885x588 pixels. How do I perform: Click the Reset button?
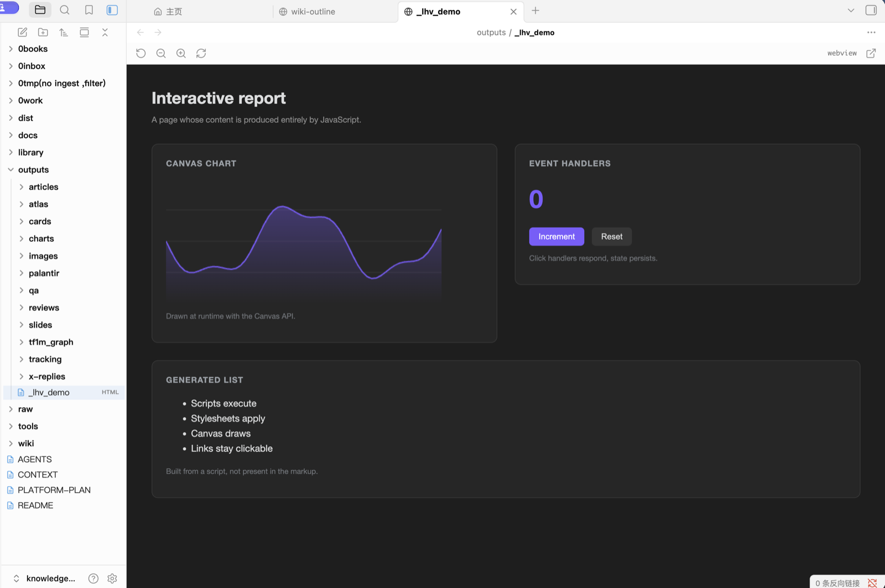tap(612, 237)
